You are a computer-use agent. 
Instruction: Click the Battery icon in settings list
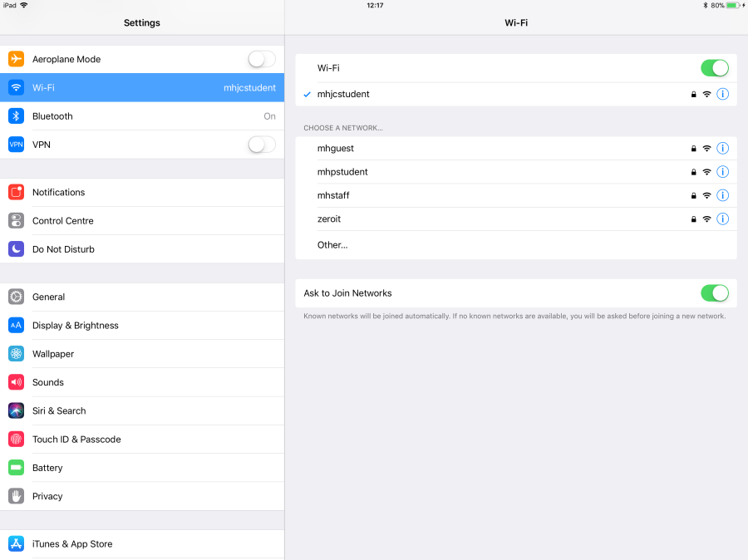17,468
